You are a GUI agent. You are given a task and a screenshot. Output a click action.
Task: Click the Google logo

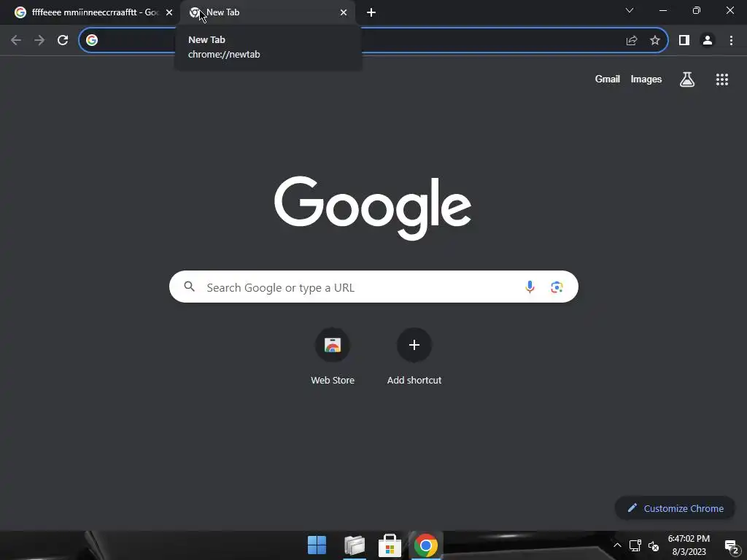[x=373, y=208]
